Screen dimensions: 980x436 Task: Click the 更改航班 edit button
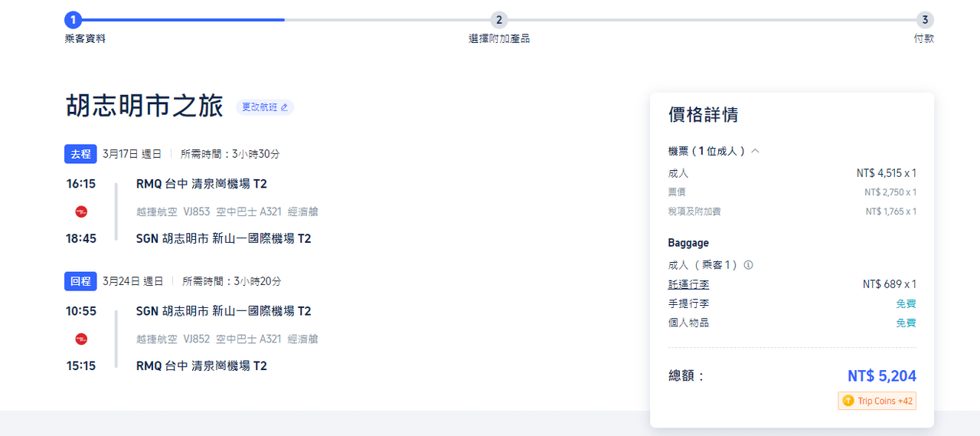265,107
